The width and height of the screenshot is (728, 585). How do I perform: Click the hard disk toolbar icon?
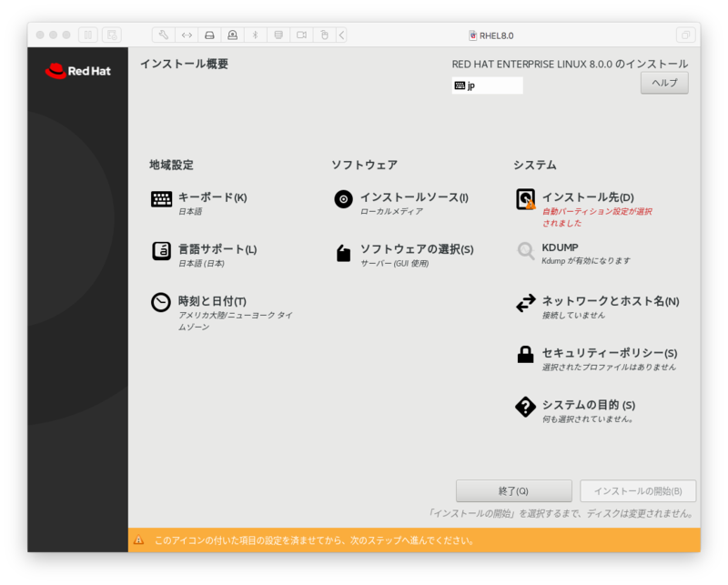[x=209, y=35]
